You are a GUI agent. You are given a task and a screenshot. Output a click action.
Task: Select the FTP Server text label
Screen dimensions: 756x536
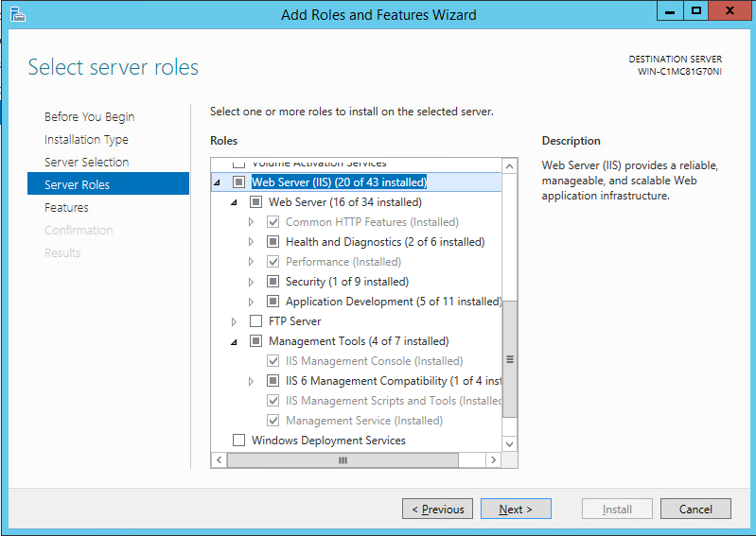(x=294, y=320)
